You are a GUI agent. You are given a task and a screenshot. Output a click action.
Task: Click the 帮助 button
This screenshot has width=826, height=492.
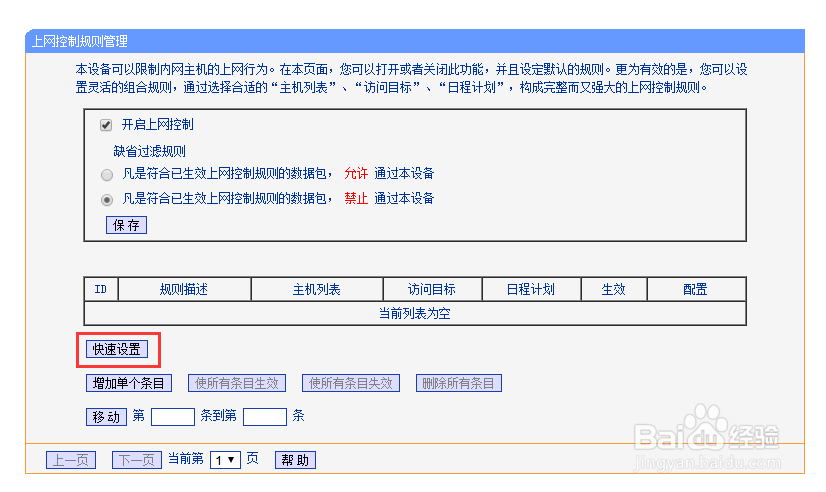pyautogui.click(x=296, y=460)
